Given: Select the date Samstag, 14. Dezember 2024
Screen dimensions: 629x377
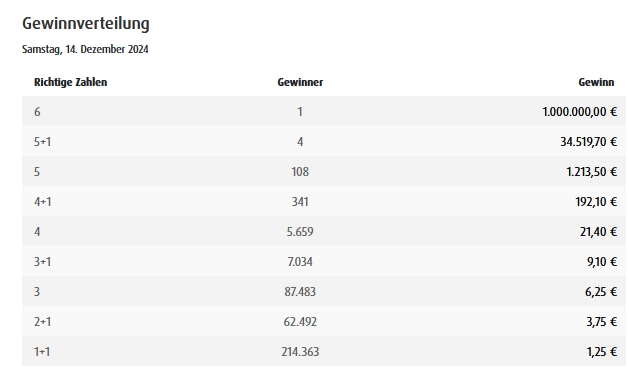Looking at the screenshot, I should pyautogui.click(x=85, y=49).
